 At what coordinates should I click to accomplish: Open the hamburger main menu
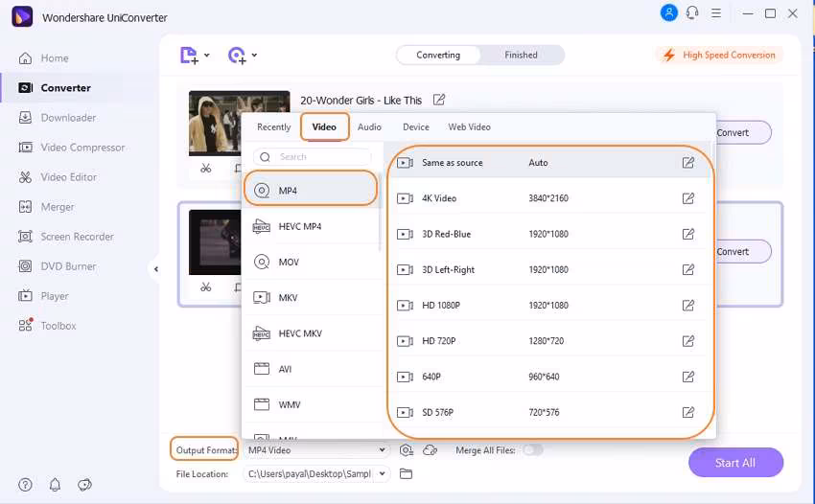[716, 13]
